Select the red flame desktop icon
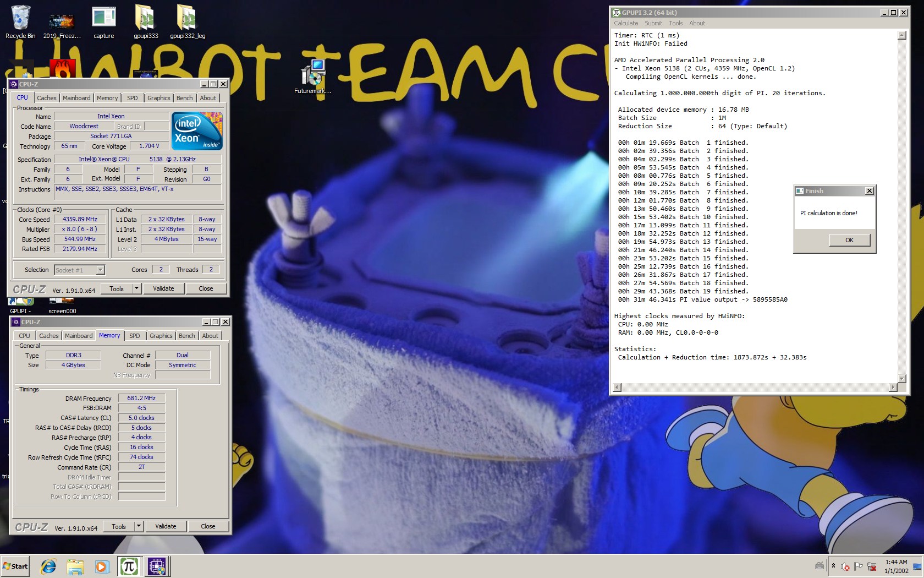 pyautogui.click(x=62, y=69)
